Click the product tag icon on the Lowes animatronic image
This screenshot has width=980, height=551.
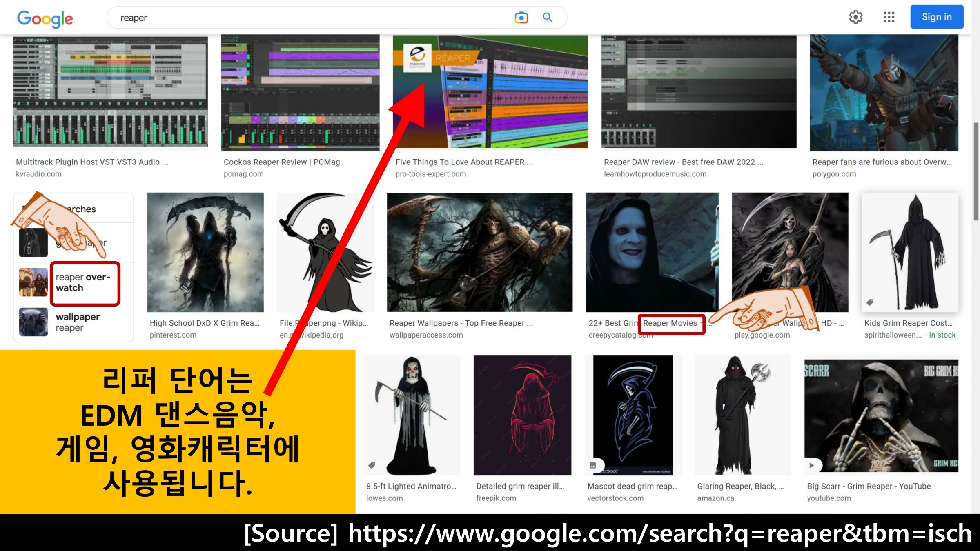tap(372, 465)
